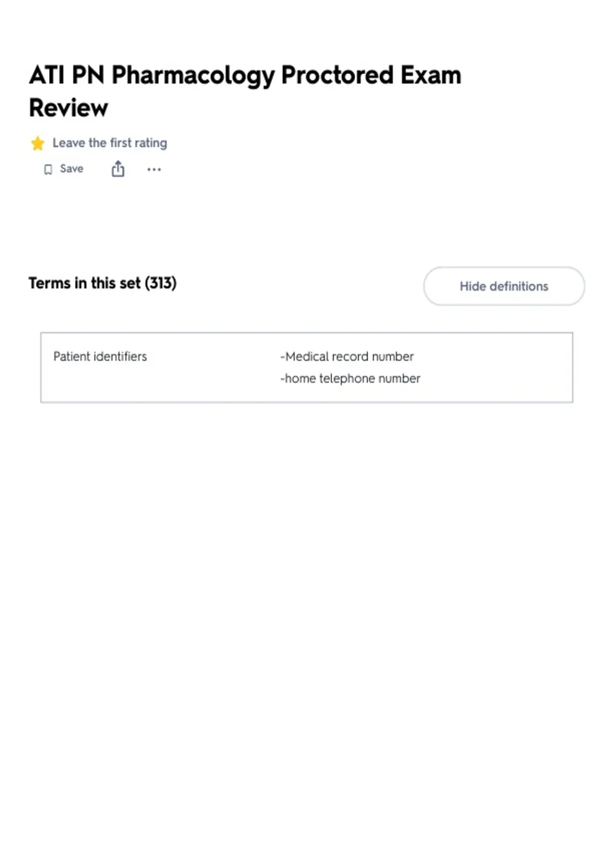Click the yellow star rating icon

[37, 143]
